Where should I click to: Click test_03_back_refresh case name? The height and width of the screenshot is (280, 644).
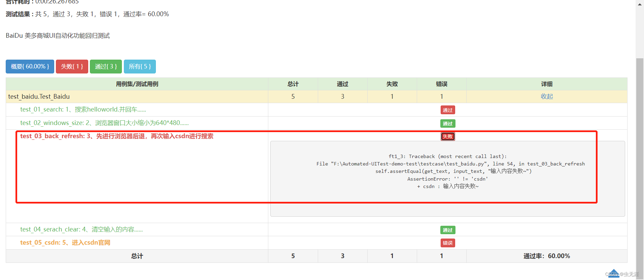click(117, 136)
